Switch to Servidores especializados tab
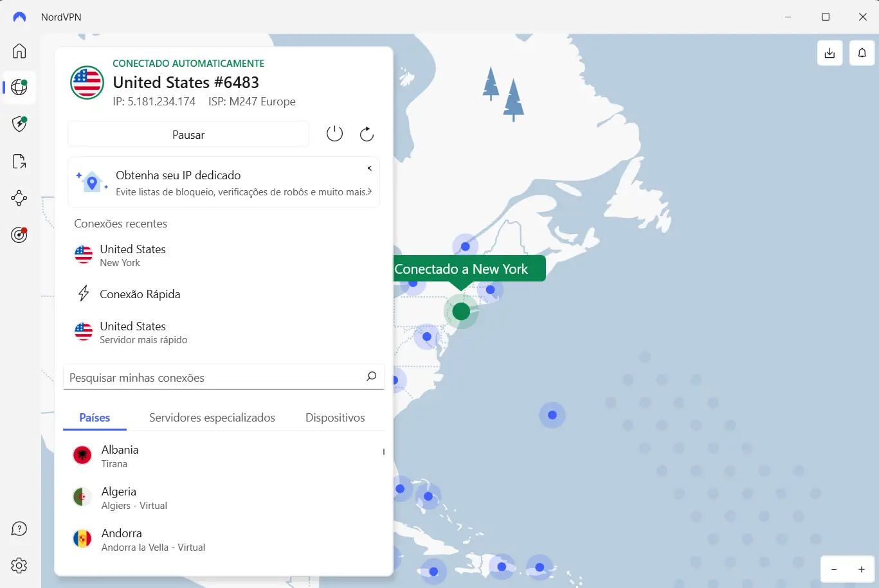The width and height of the screenshot is (879, 588). 212,418
